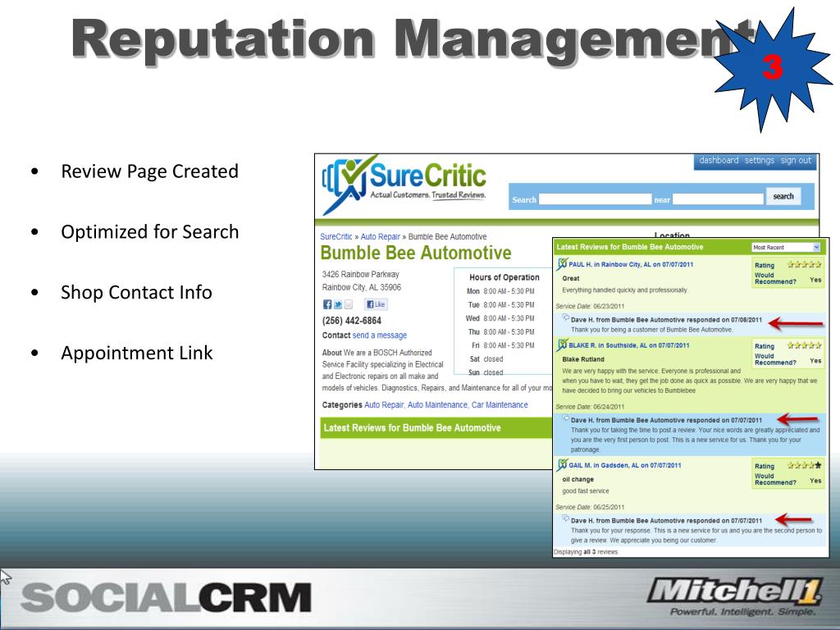Open the SureCritic breadcrumb link
The height and width of the screenshot is (630, 840).
point(336,236)
